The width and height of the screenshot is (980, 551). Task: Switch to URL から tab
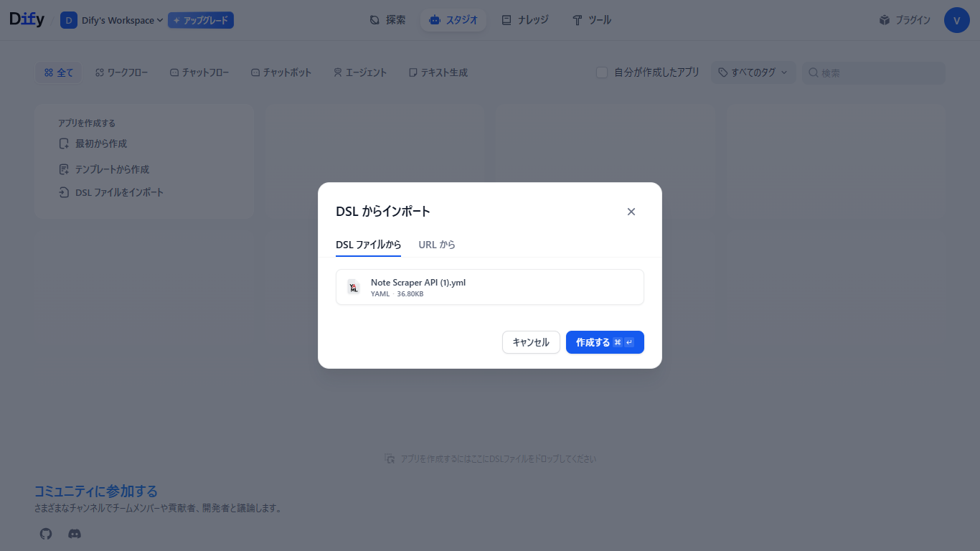[x=437, y=245]
